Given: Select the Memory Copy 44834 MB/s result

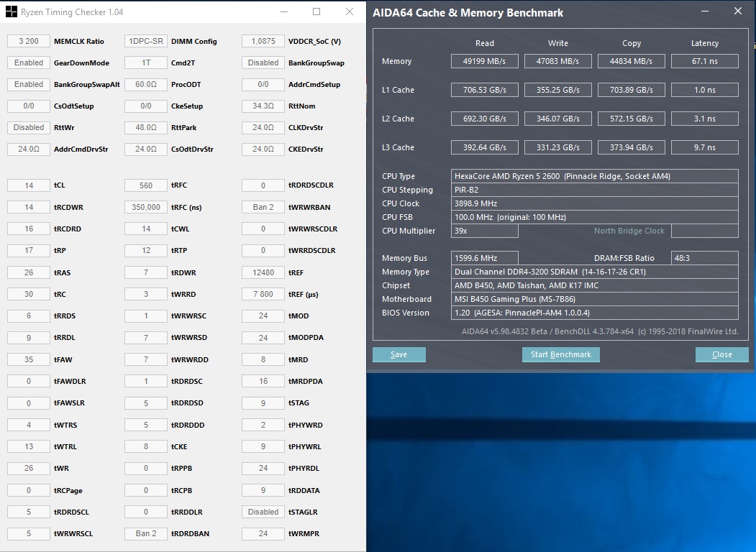Looking at the screenshot, I should pos(631,61).
